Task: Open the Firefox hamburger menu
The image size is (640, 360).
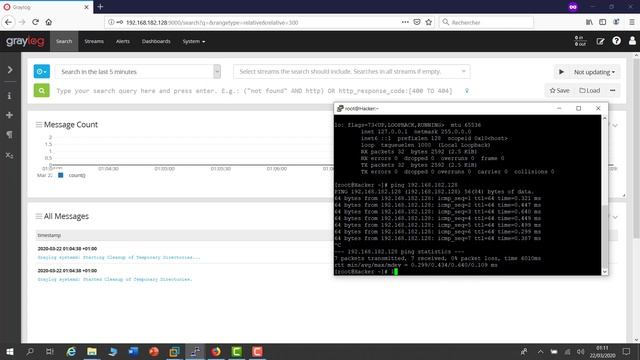Action: [632, 22]
